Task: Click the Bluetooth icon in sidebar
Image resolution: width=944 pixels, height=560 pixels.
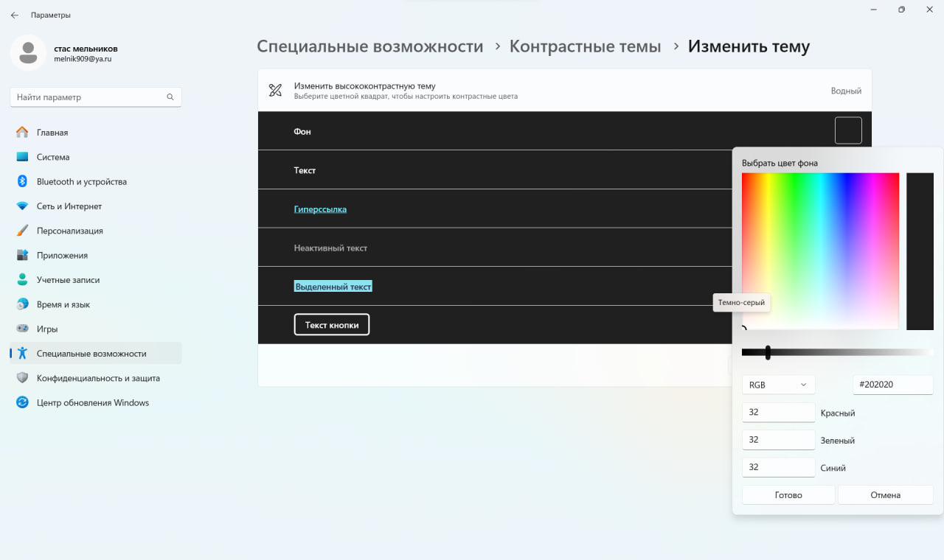Action: pyautogui.click(x=22, y=181)
